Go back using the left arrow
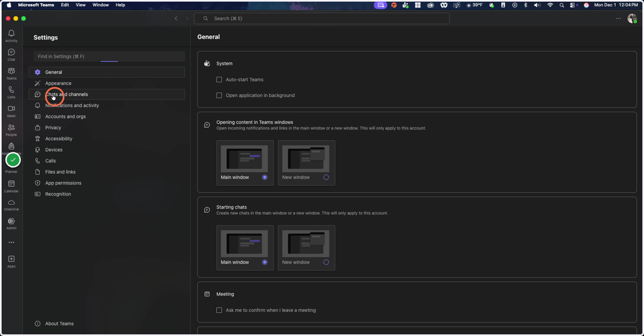The image size is (644, 336). click(176, 18)
